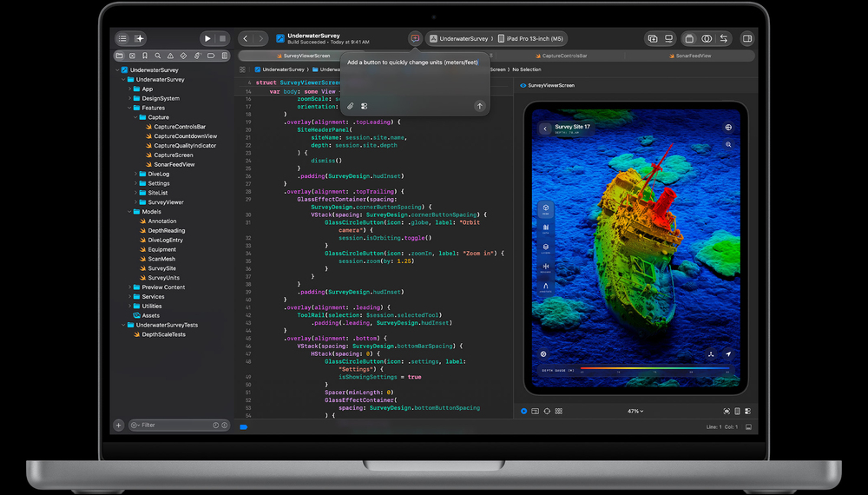Expand the DiveLog folder
868x495 pixels.
coord(135,174)
